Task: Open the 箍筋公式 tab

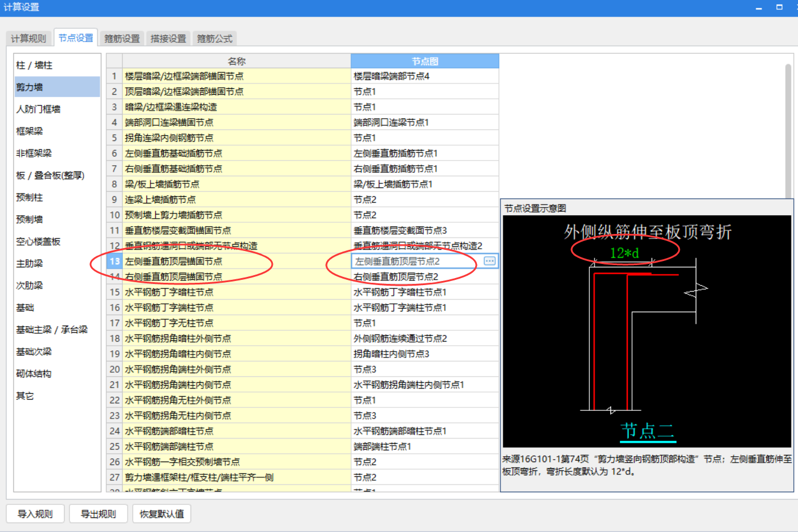Action: click(215, 38)
